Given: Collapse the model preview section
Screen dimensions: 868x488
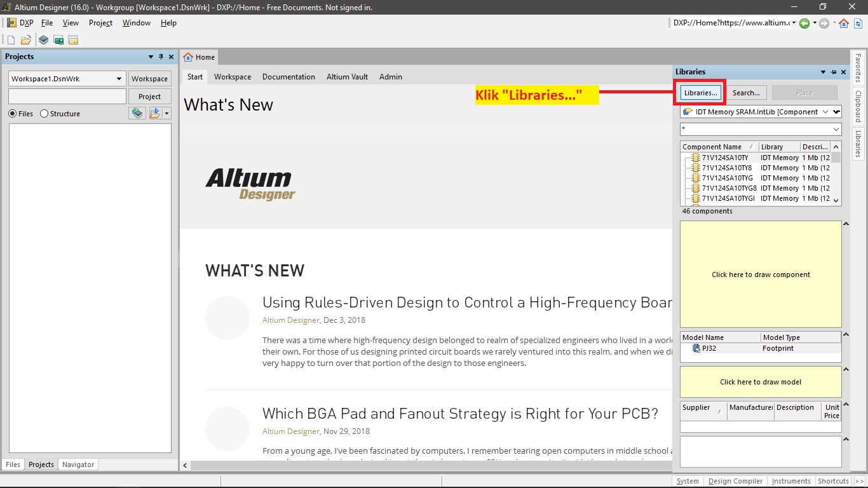Looking at the screenshot, I should [x=846, y=369].
